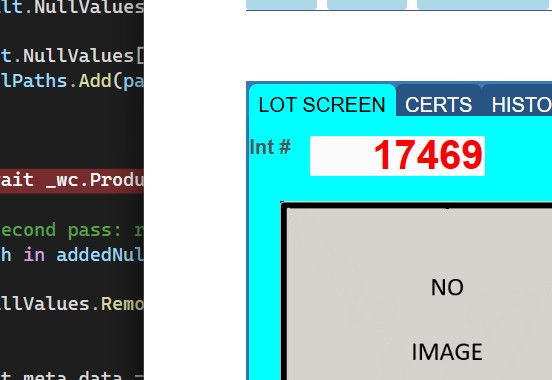Image resolution: width=552 pixels, height=380 pixels.
Task: Select the LOT SCREEN tab
Action: [x=322, y=101]
